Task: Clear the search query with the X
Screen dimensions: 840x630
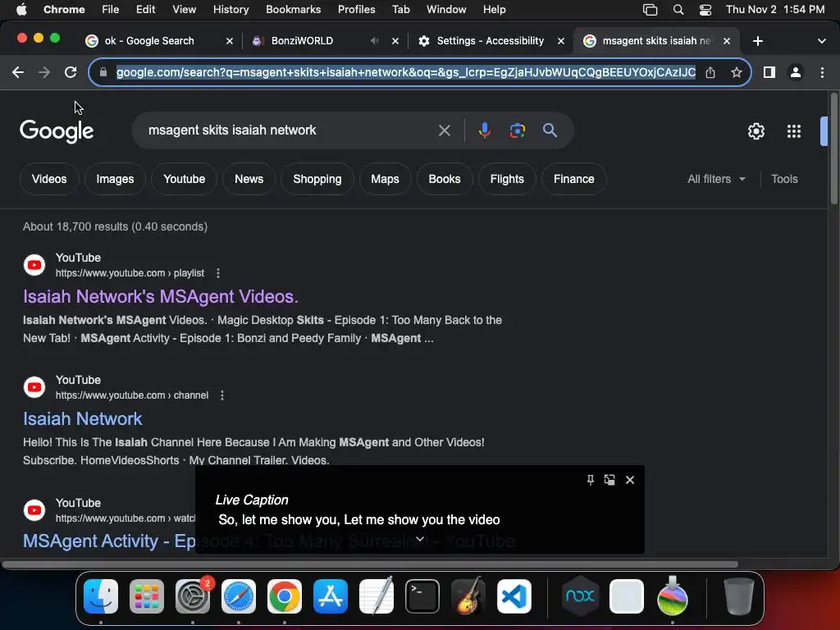Action: [444, 130]
